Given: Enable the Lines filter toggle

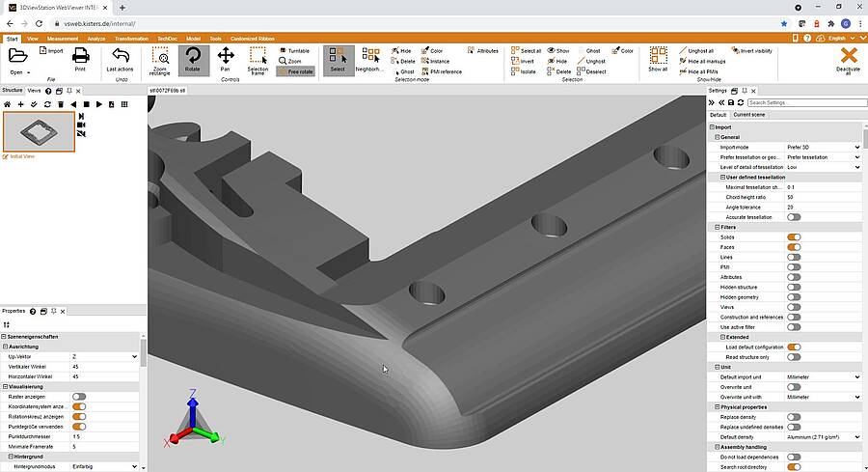Looking at the screenshot, I should pos(794,257).
